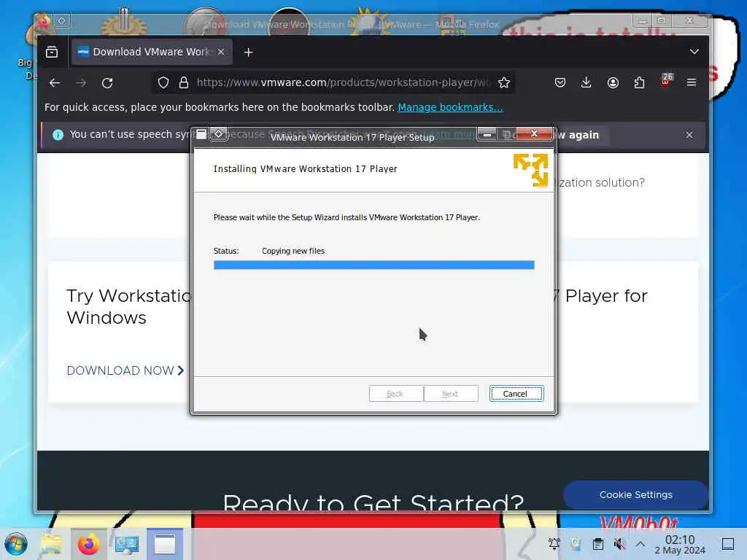Dismiss the speech synthesis notification bar
Viewport: 747px width, 560px height.
pos(689,135)
